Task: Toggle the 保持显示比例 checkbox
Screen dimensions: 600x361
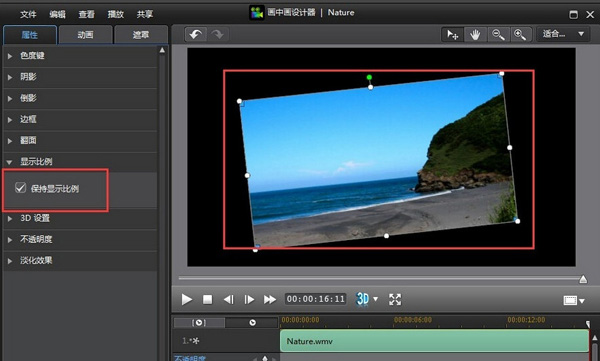Action: 20,188
